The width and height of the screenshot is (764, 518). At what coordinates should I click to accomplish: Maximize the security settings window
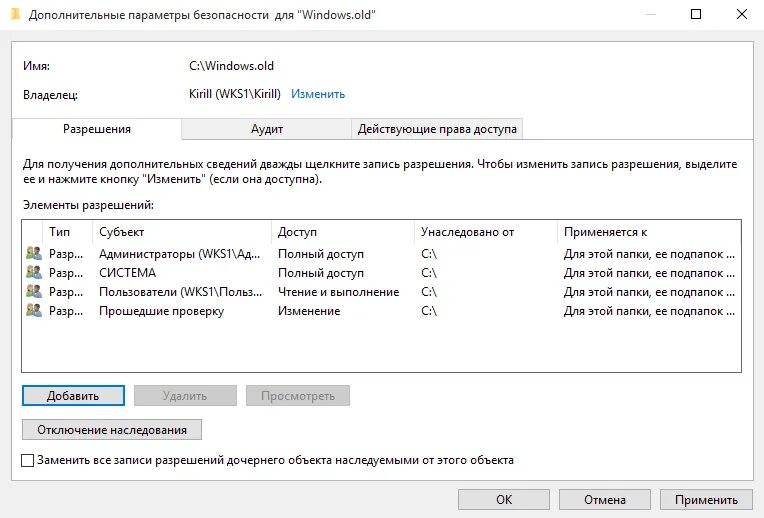[x=696, y=14]
